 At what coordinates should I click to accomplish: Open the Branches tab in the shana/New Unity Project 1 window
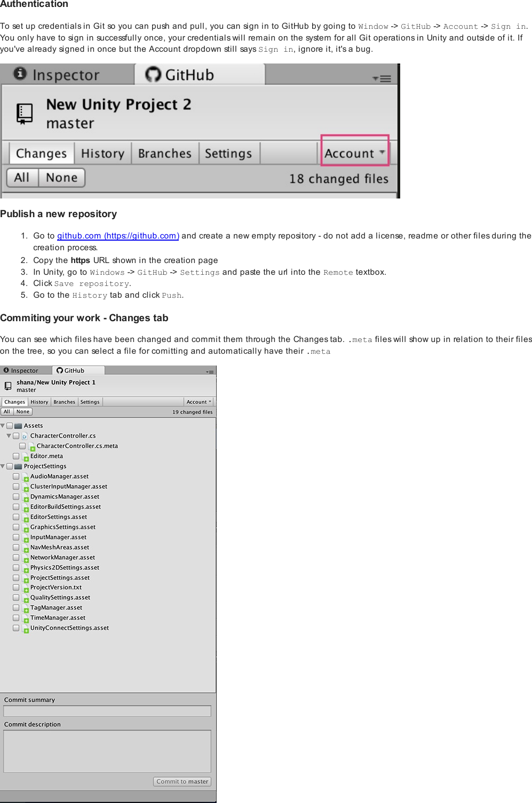(65, 402)
